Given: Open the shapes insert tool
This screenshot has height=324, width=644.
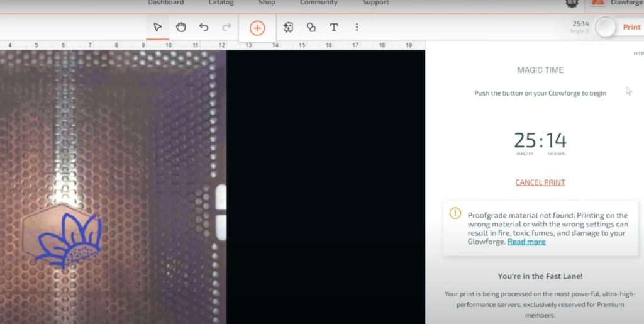Looking at the screenshot, I should [x=311, y=27].
